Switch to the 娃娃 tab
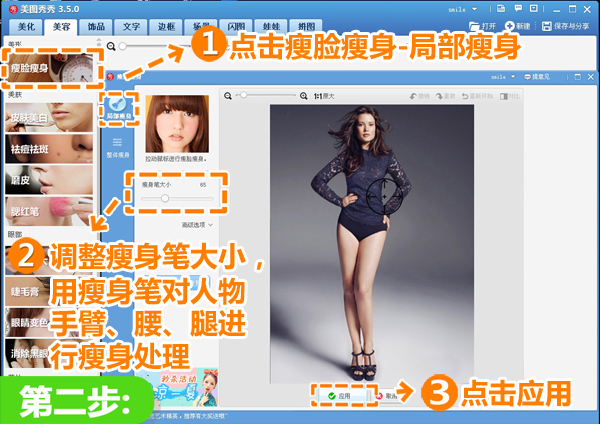The width and height of the screenshot is (600, 424). (271, 27)
